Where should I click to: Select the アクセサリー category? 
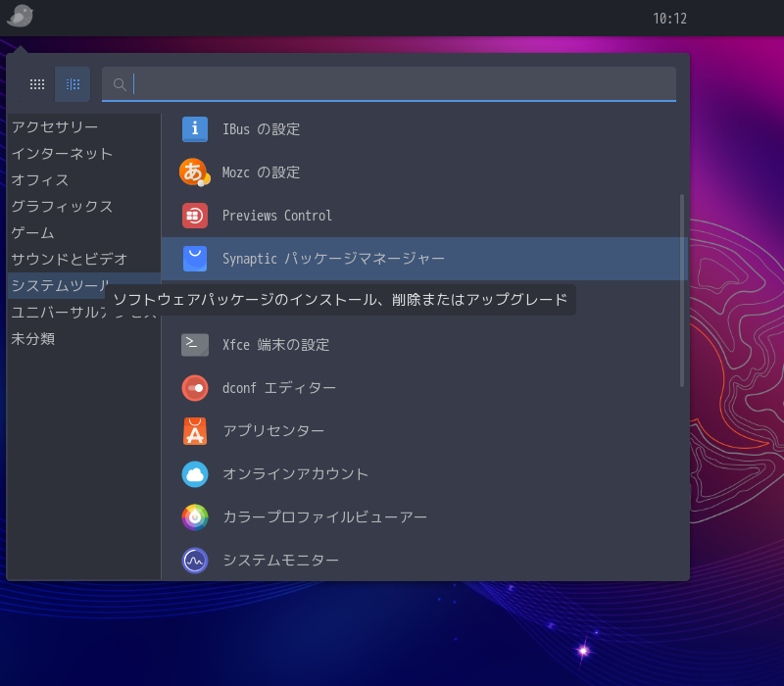click(x=84, y=127)
